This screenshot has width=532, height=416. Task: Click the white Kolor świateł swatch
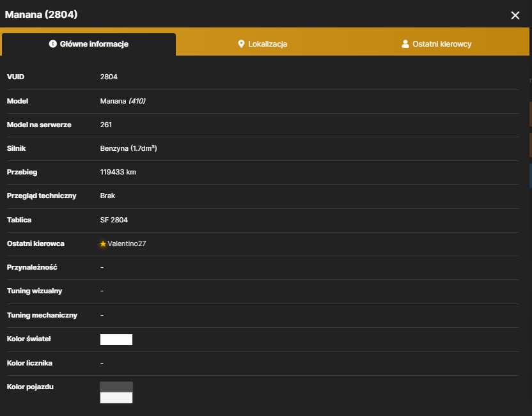(116, 339)
